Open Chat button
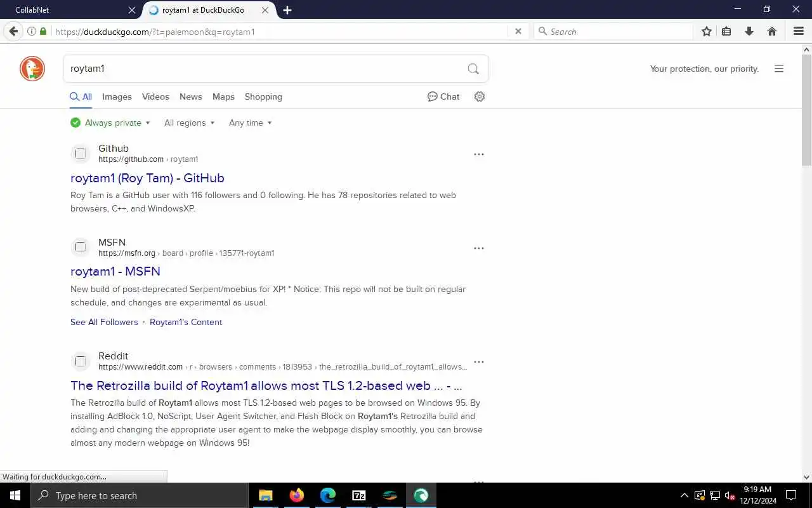This screenshot has width=812, height=508. coord(443,97)
